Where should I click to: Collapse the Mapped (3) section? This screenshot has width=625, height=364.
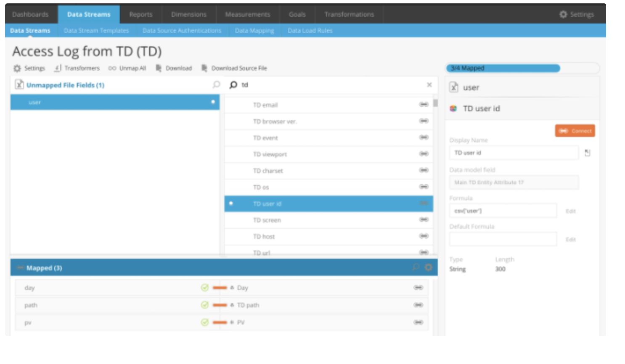[20, 268]
